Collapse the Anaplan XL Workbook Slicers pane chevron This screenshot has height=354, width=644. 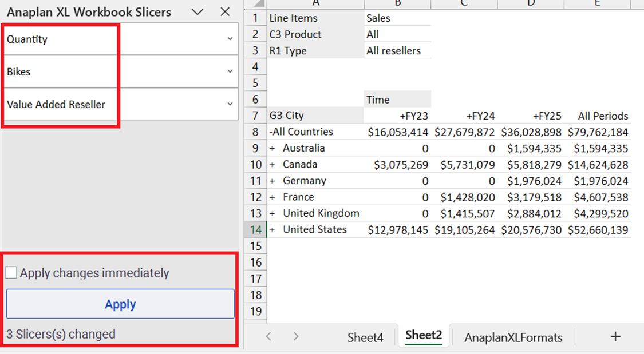[197, 12]
